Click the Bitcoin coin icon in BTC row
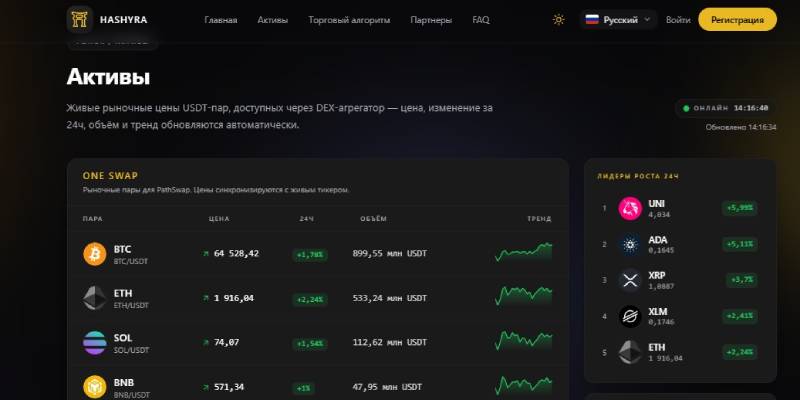Viewport: 800px width, 400px height. 95,254
